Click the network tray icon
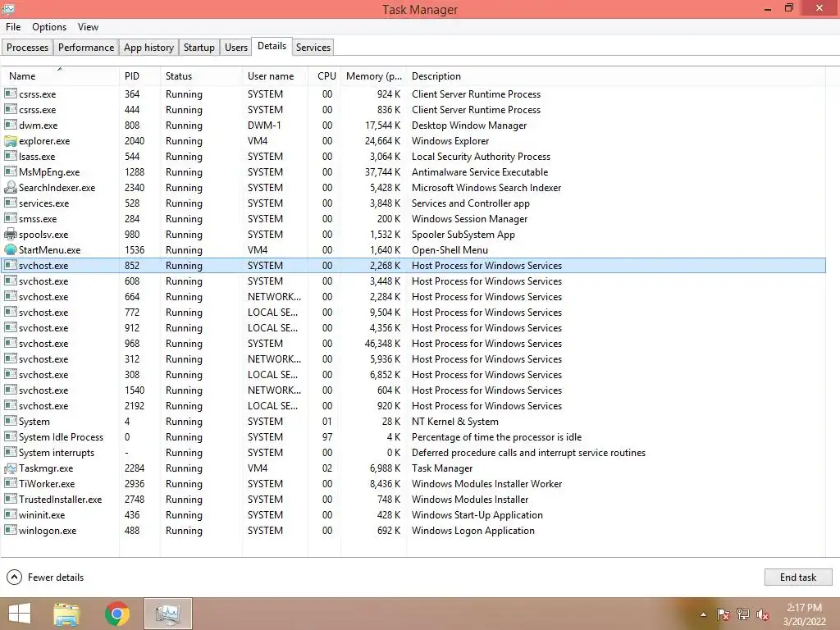This screenshot has height=630, width=840. [x=743, y=614]
